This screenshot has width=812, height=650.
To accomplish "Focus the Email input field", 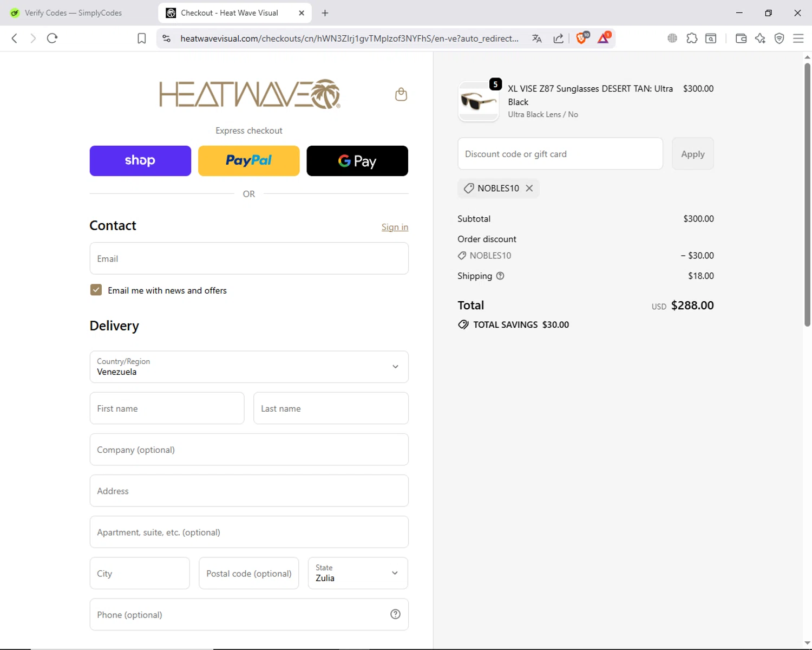I will point(249,258).
